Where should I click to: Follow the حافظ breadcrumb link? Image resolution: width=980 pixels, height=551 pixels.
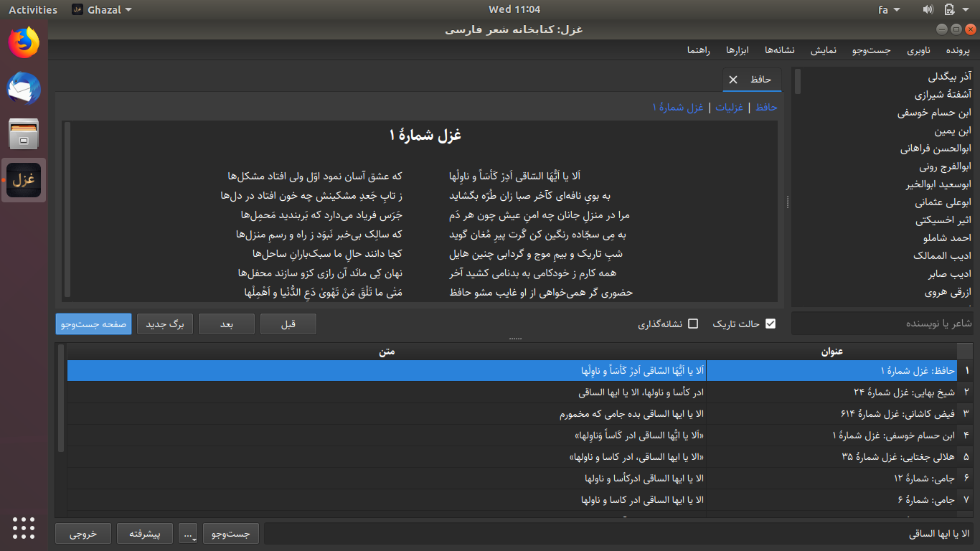click(766, 107)
